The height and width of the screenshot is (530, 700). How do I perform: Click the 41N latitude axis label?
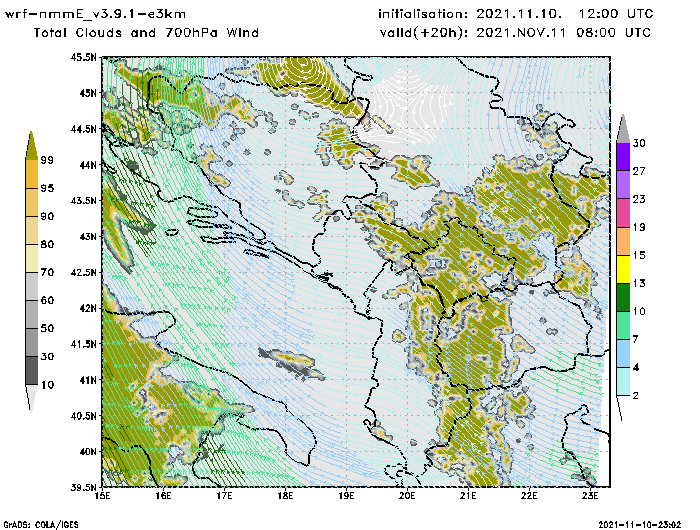coord(88,380)
